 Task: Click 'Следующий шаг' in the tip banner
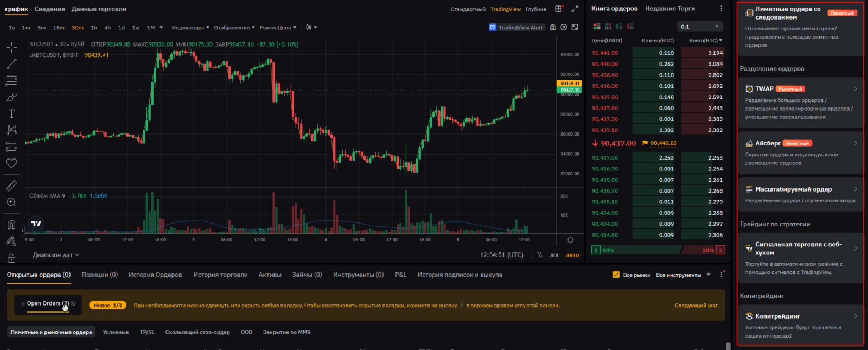pyautogui.click(x=695, y=306)
